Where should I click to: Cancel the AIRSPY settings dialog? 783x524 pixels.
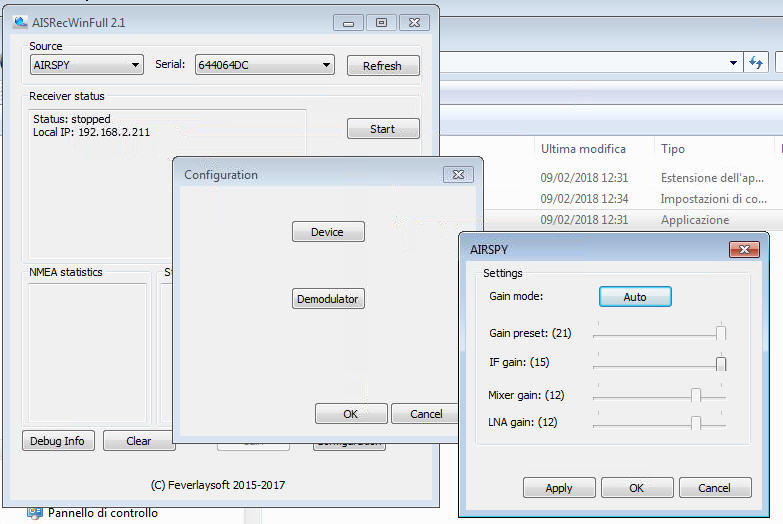715,488
